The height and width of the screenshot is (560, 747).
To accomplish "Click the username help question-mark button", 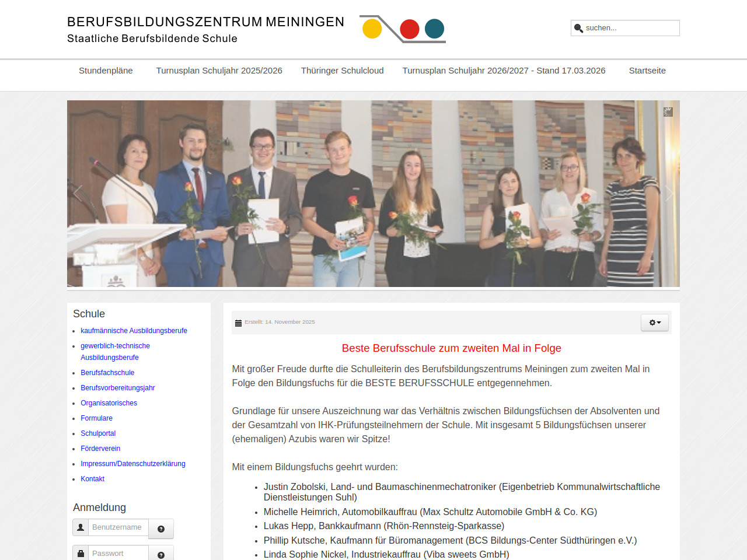I will tap(161, 528).
